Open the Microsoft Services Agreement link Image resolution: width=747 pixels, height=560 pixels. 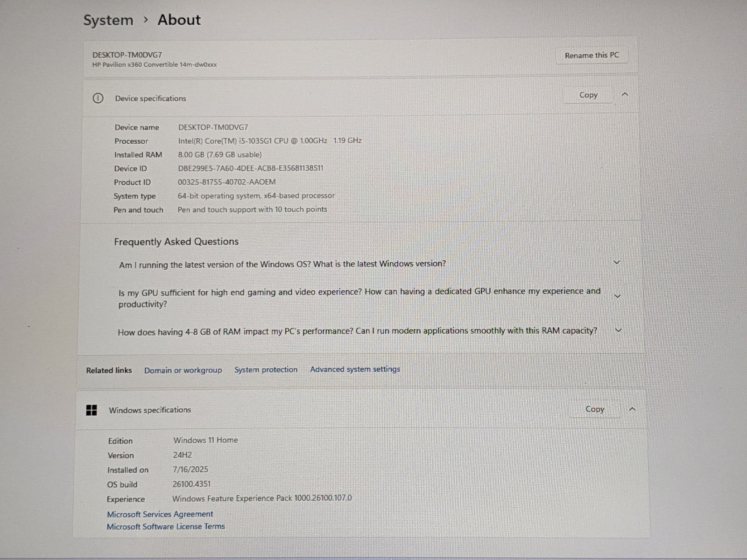click(x=160, y=514)
